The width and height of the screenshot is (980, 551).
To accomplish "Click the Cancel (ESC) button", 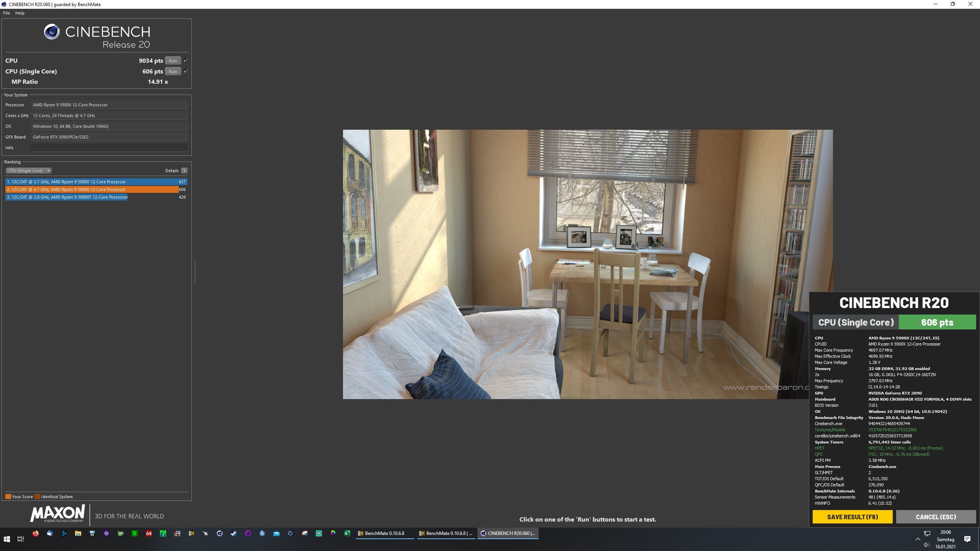I will click(936, 517).
